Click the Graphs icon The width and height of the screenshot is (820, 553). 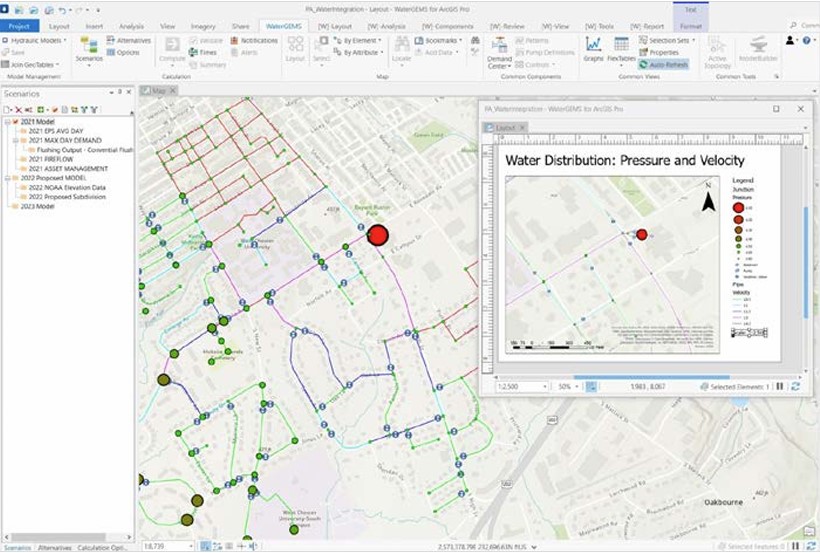594,50
